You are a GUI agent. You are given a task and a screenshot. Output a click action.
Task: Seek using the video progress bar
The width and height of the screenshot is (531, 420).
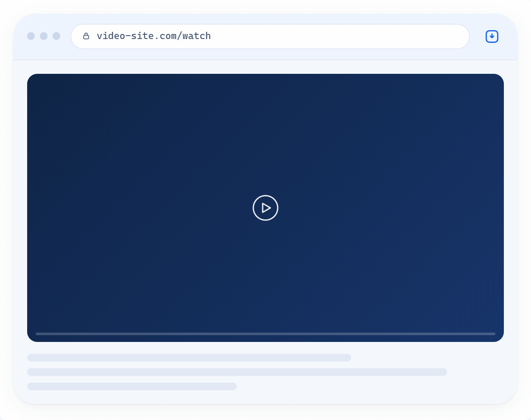pyautogui.click(x=265, y=334)
